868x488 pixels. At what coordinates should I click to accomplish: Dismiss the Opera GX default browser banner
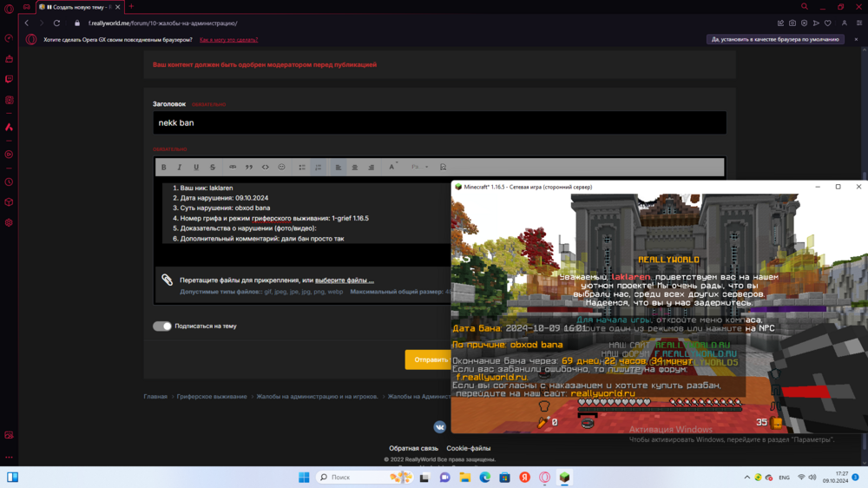[x=856, y=39]
